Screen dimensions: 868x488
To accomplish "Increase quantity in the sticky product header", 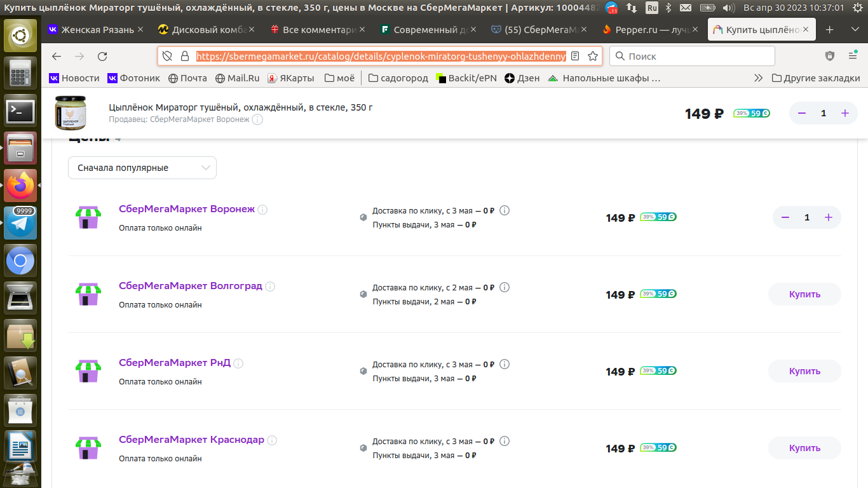I will click(x=845, y=113).
